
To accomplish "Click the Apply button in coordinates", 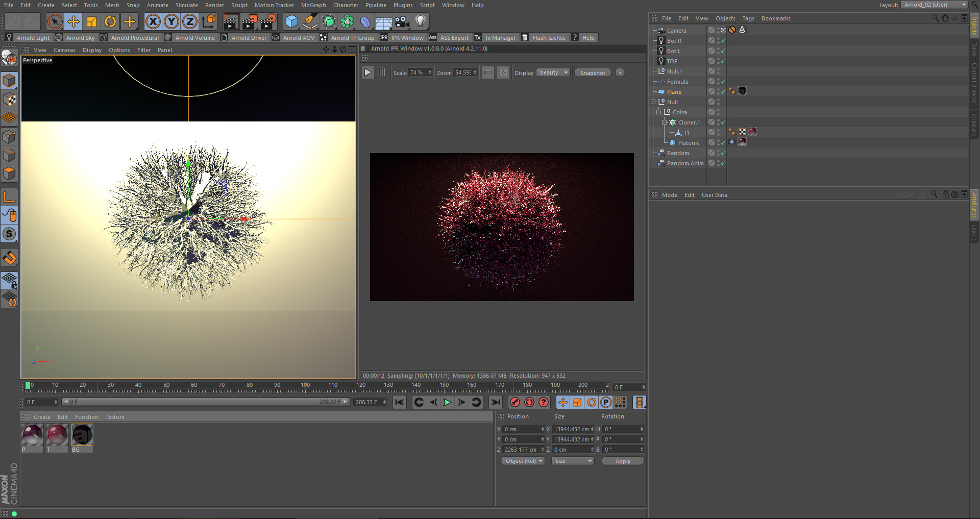I will coord(622,461).
